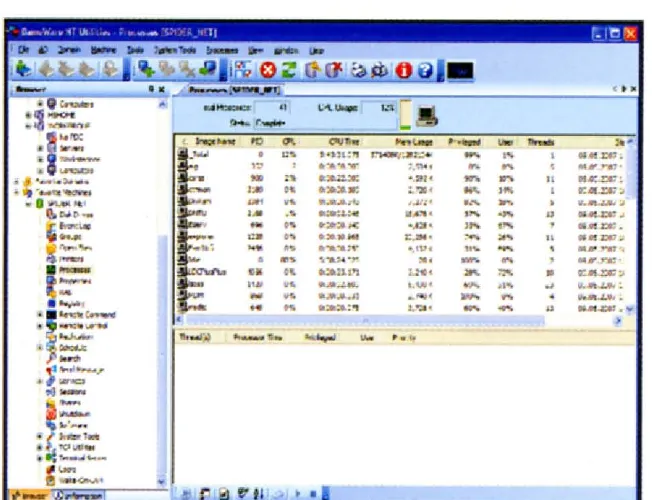Sort by the Image Name column header

215,141
